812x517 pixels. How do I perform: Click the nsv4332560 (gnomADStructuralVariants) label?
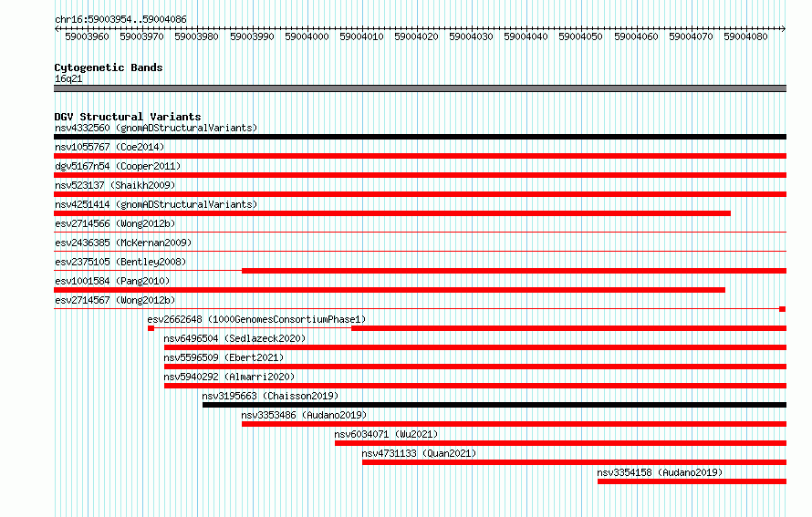pyautogui.click(x=156, y=128)
